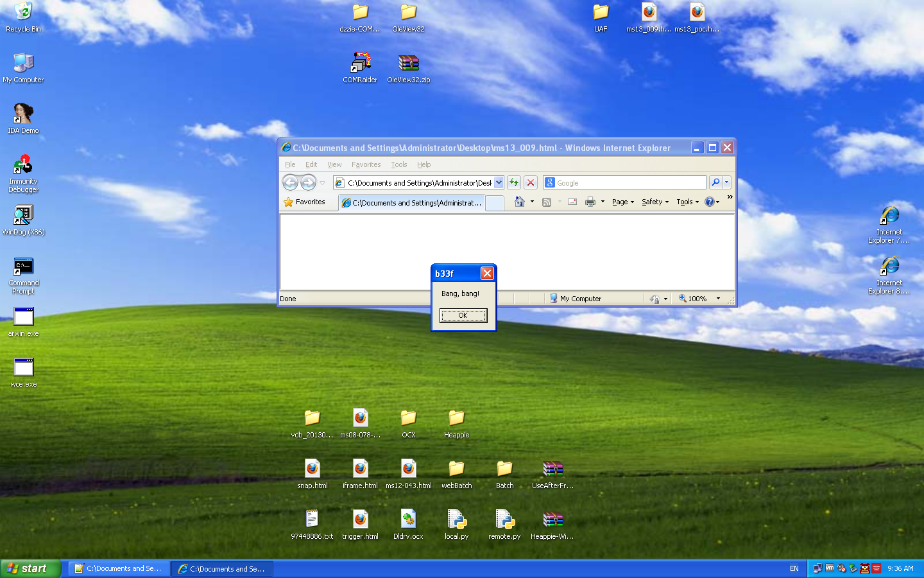924x578 pixels.
Task: Click the Print icon in IE toolbar
Action: [x=590, y=202]
